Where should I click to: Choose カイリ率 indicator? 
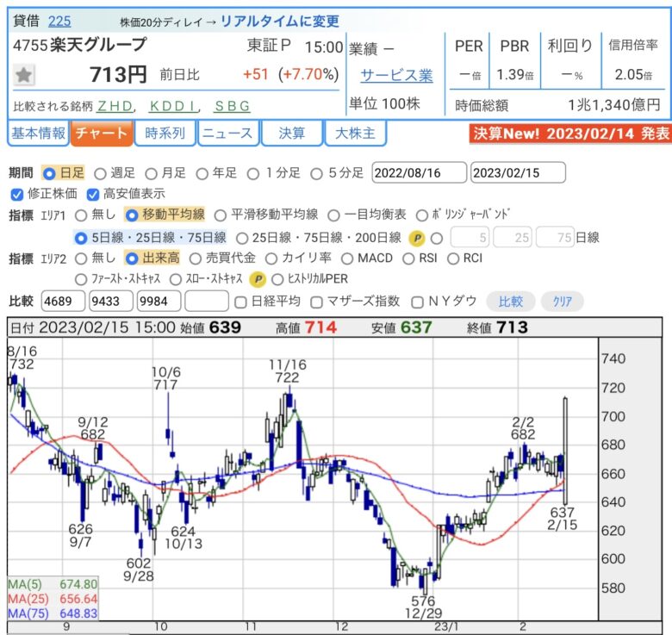(x=271, y=258)
